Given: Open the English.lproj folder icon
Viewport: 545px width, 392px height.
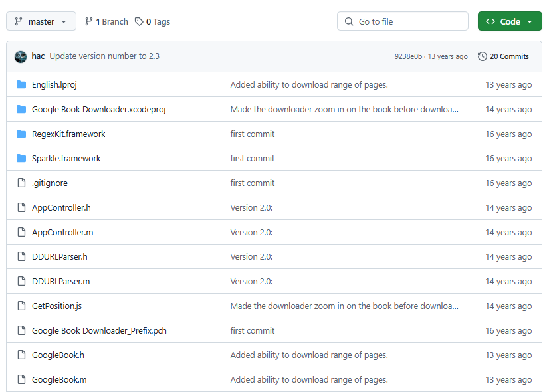Looking at the screenshot, I should [x=21, y=85].
